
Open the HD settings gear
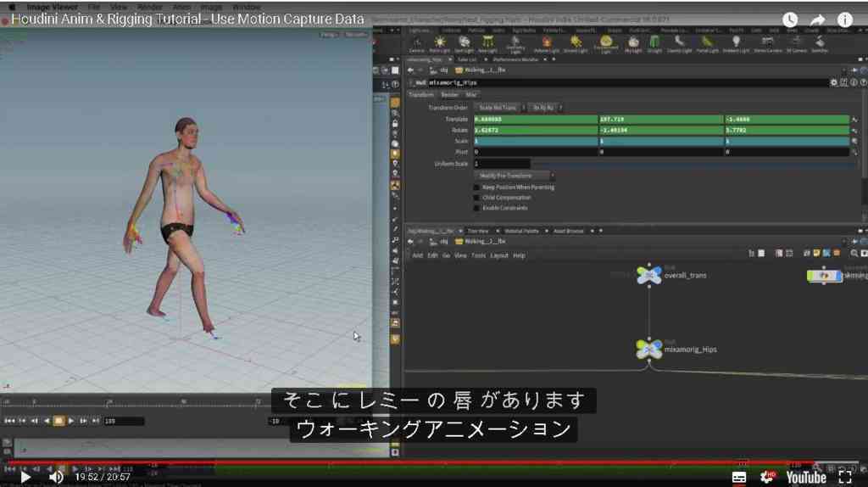click(767, 477)
